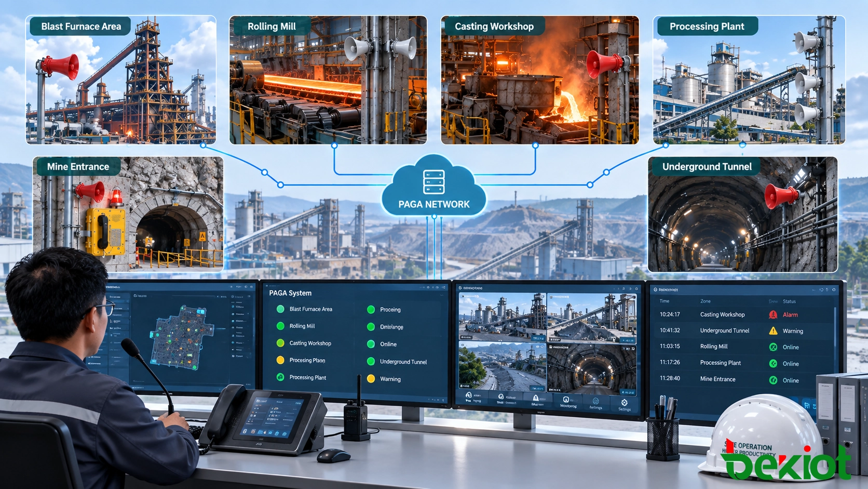Click second icon in camera monitor bottom toolbar
This screenshot has width=868, height=489.
501,397
